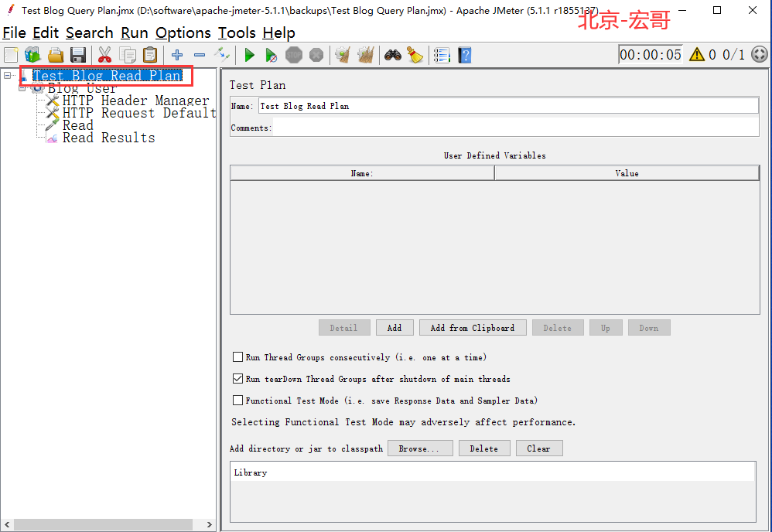Collapse the Test Blog Read Plan tree node
Viewport: 772px width, 532px height.
click(8, 75)
